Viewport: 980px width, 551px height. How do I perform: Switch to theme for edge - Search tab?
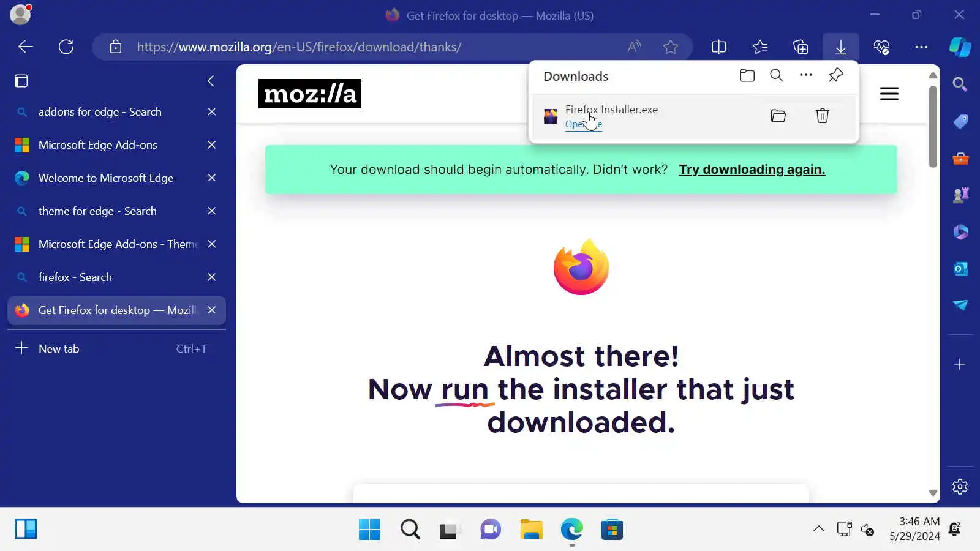(116, 211)
